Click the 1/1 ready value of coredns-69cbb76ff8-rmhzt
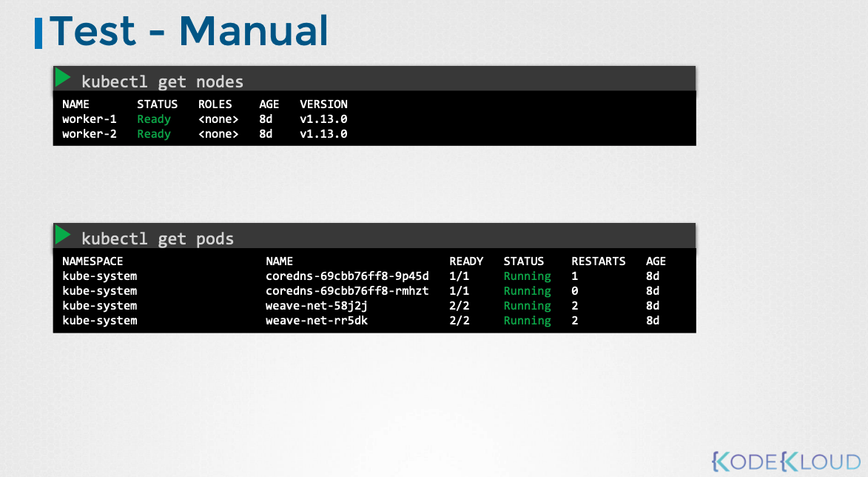 click(460, 291)
